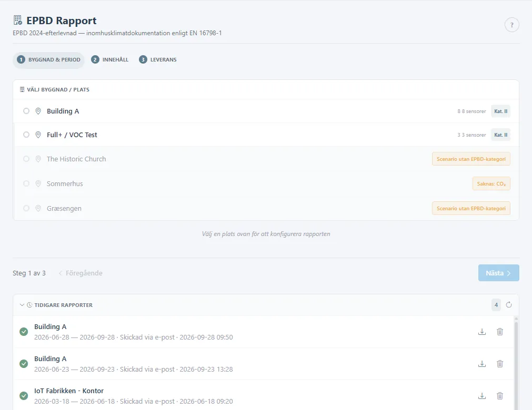Click the Nästa button

[498, 273]
